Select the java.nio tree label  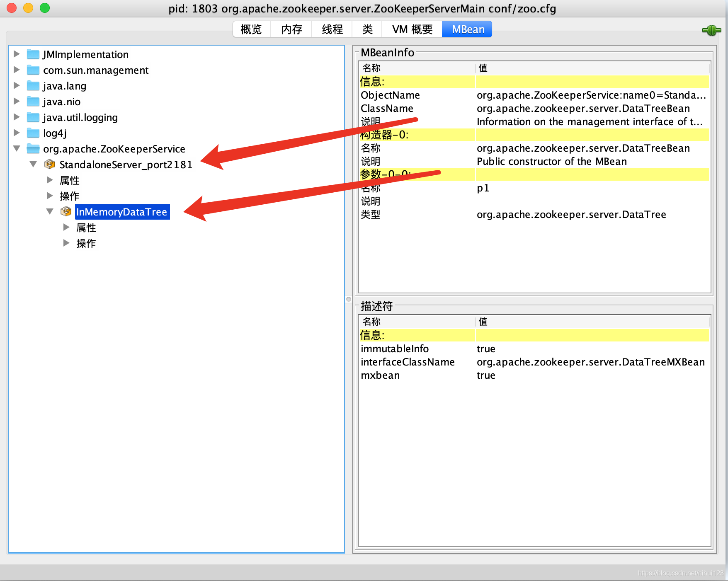[62, 102]
